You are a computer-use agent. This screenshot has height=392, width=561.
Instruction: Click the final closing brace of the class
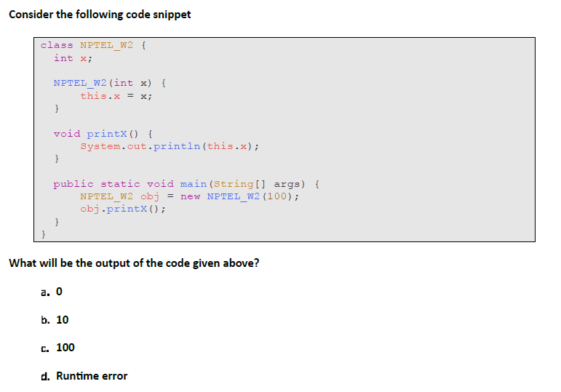pos(43,234)
